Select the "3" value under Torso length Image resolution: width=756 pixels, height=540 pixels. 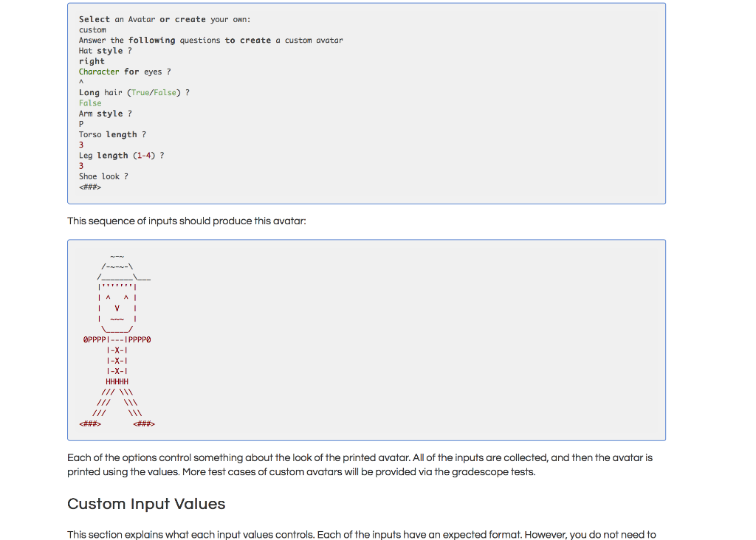(80, 145)
